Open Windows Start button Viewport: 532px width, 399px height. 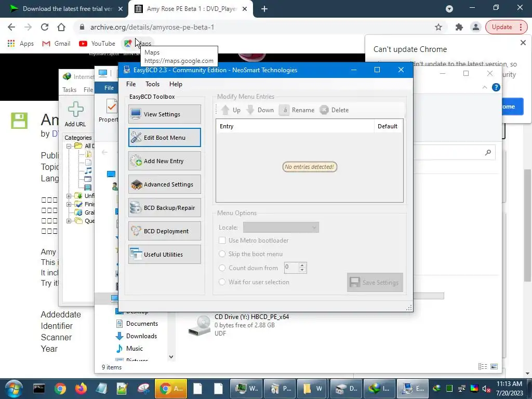pyautogui.click(x=14, y=389)
